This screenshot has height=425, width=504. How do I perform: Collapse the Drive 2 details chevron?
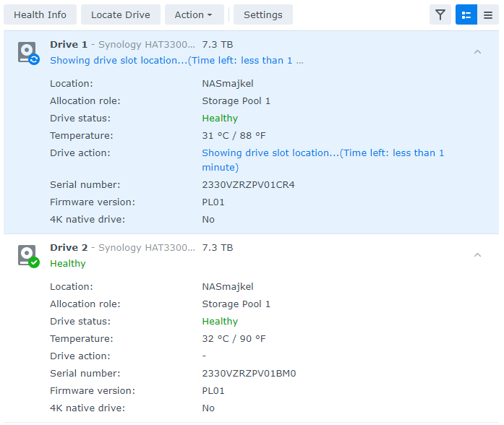point(477,255)
